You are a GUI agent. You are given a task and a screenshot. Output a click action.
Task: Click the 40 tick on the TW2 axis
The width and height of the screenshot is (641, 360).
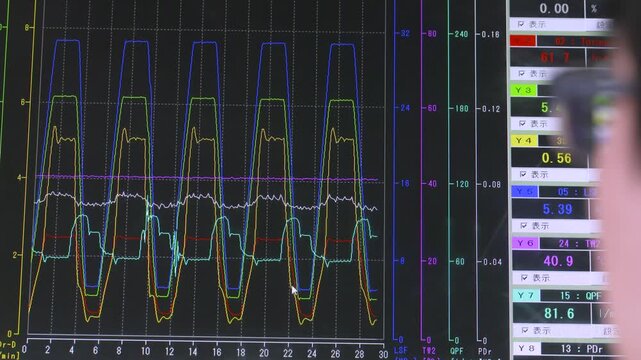432,183
